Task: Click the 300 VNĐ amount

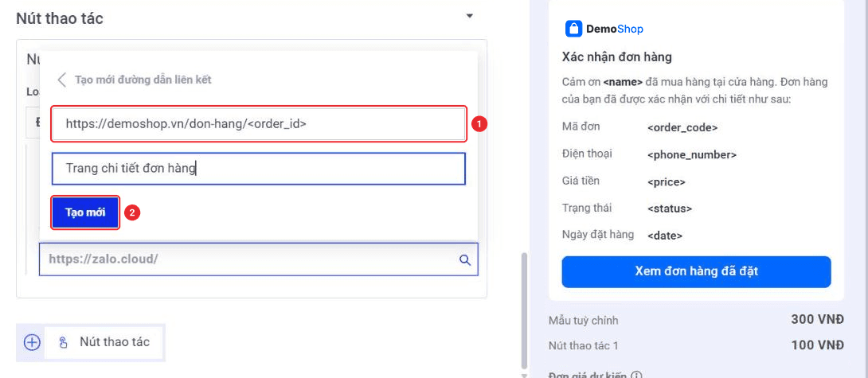Action: point(818,319)
